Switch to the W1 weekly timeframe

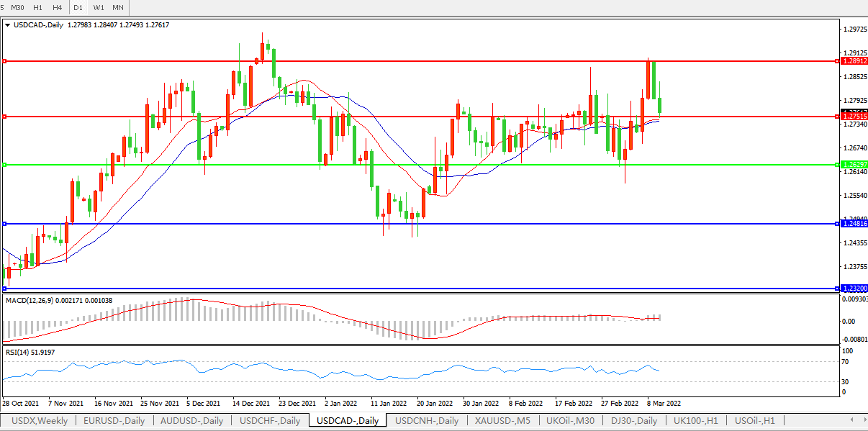click(x=98, y=7)
